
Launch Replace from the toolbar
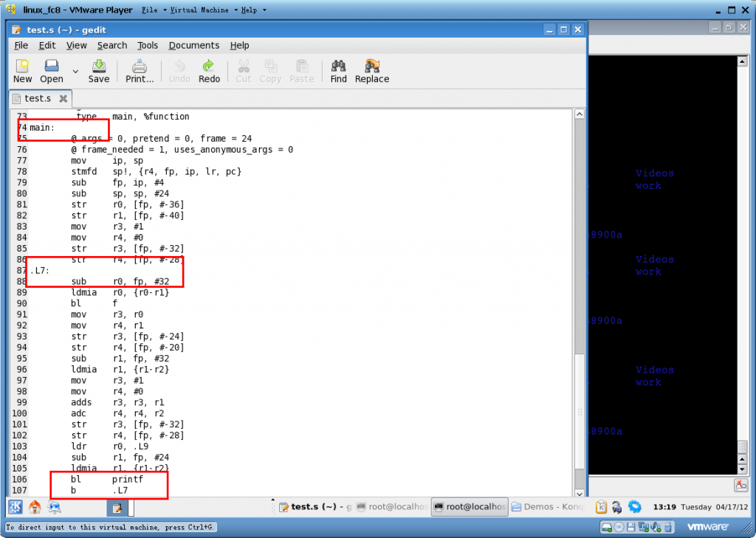pos(371,70)
